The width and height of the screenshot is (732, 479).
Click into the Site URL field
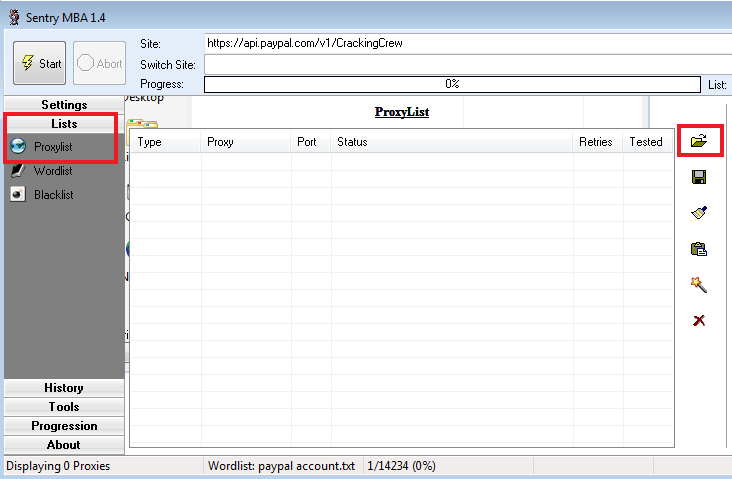pyautogui.click(x=465, y=44)
